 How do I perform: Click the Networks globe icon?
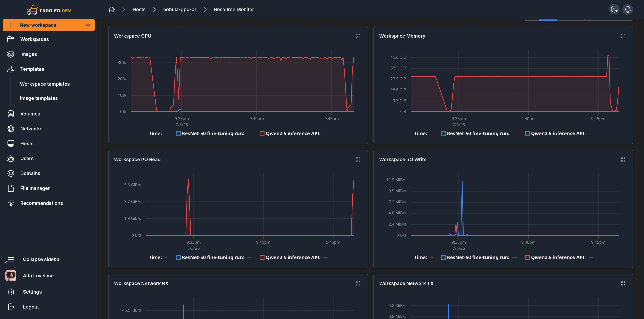point(11,129)
